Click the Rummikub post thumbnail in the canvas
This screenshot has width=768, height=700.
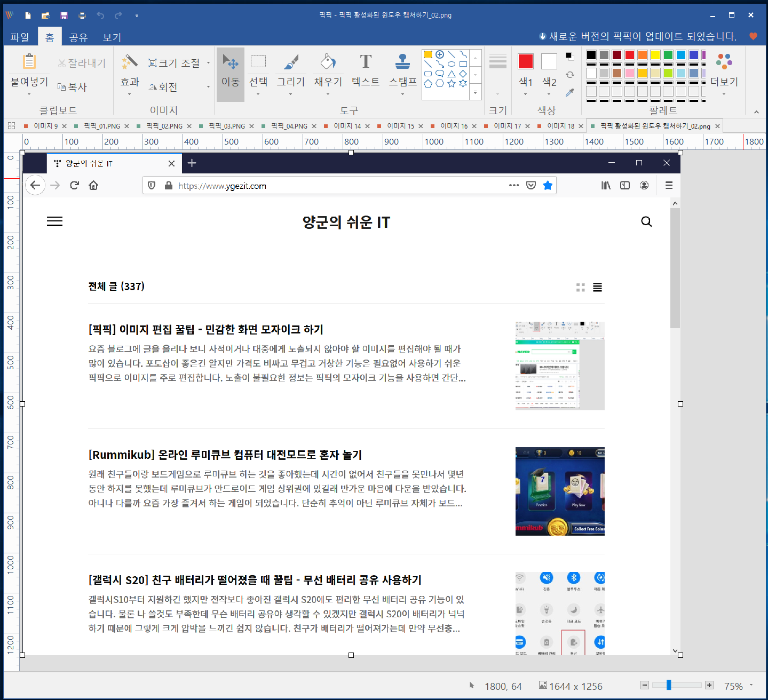pyautogui.click(x=560, y=491)
